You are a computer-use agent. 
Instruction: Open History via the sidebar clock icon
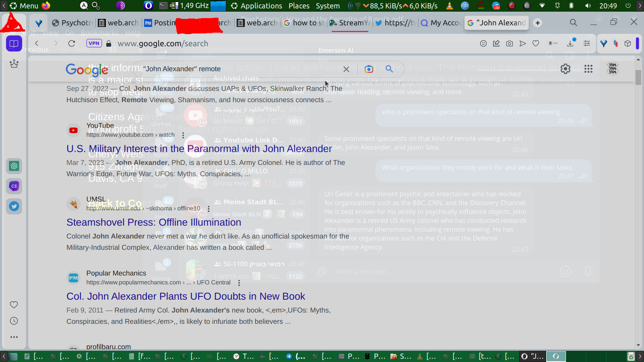(x=14, y=321)
